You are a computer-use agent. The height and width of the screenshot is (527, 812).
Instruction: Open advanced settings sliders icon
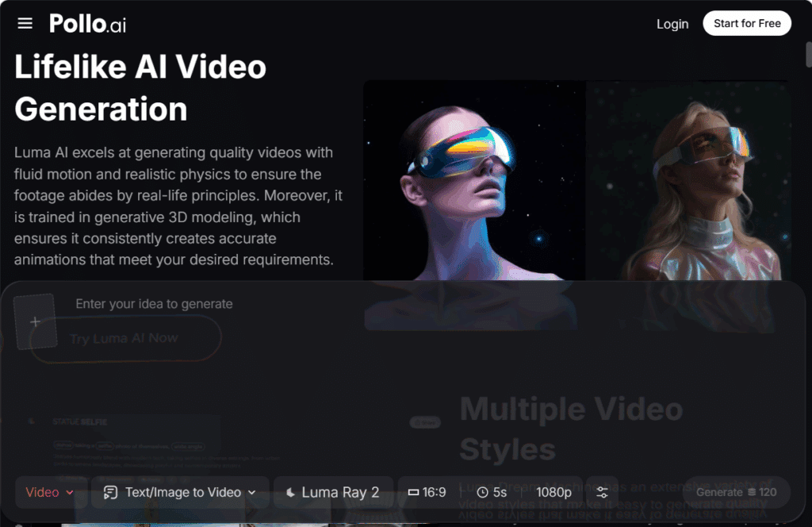(x=602, y=492)
